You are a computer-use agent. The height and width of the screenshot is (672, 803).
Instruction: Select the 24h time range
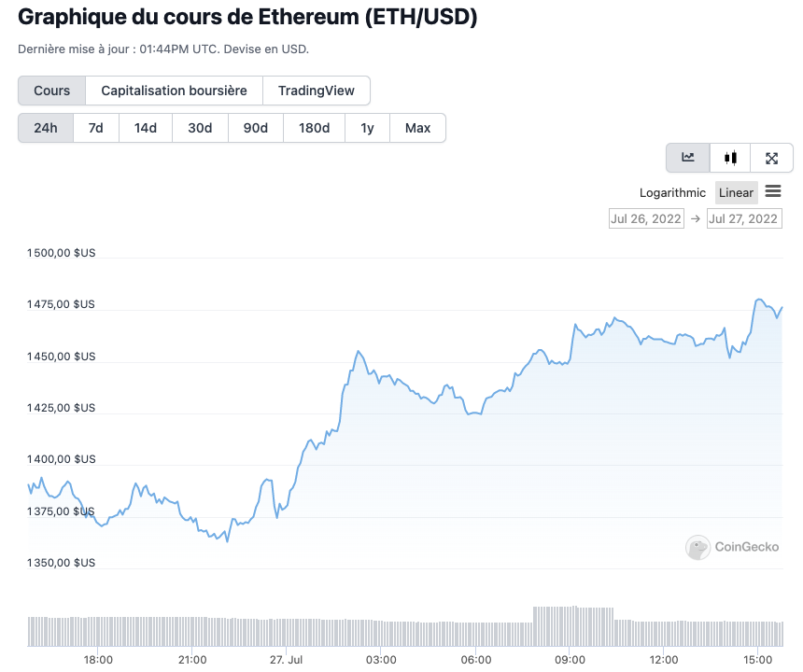46,128
